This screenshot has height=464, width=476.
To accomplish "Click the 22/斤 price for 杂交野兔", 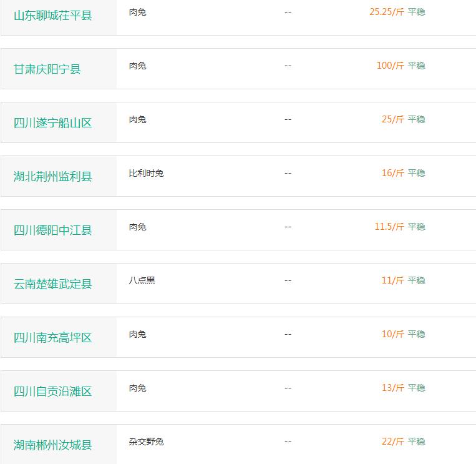I will click(x=393, y=442).
